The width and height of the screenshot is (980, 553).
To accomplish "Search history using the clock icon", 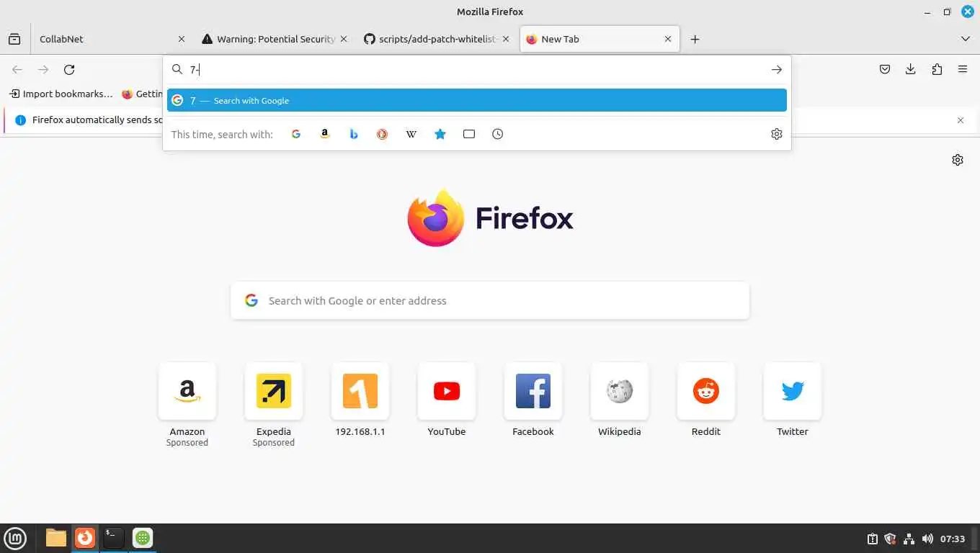I will (x=498, y=134).
